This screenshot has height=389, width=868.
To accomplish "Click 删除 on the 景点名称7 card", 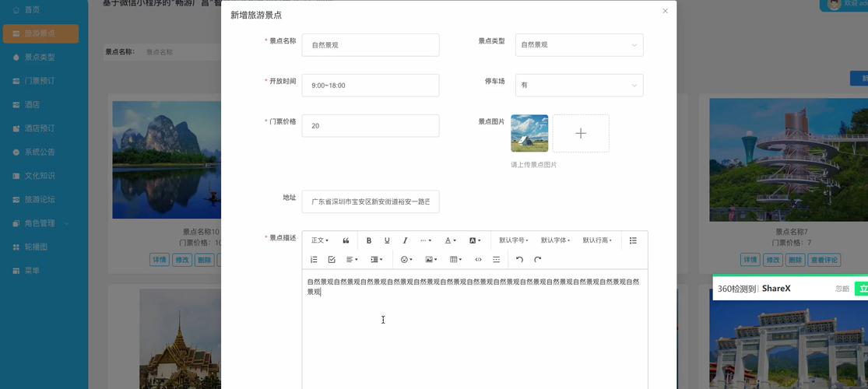I will click(796, 260).
